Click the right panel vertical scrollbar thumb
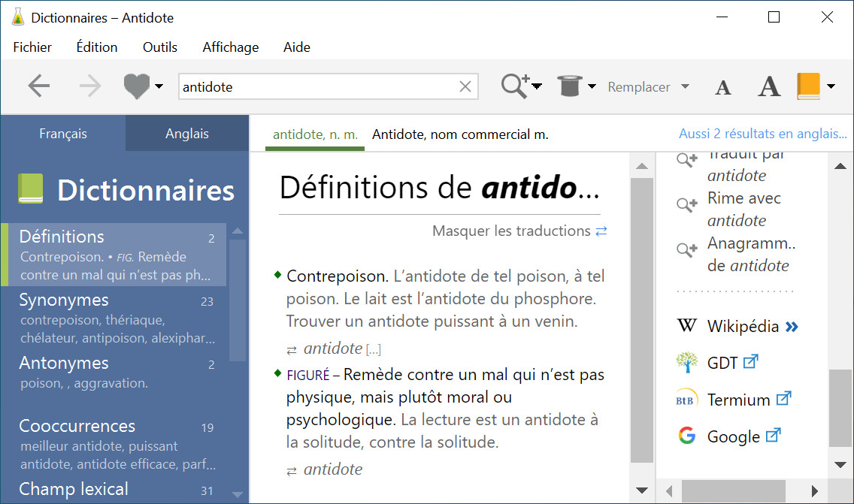The height and width of the screenshot is (504, 854). [840, 408]
